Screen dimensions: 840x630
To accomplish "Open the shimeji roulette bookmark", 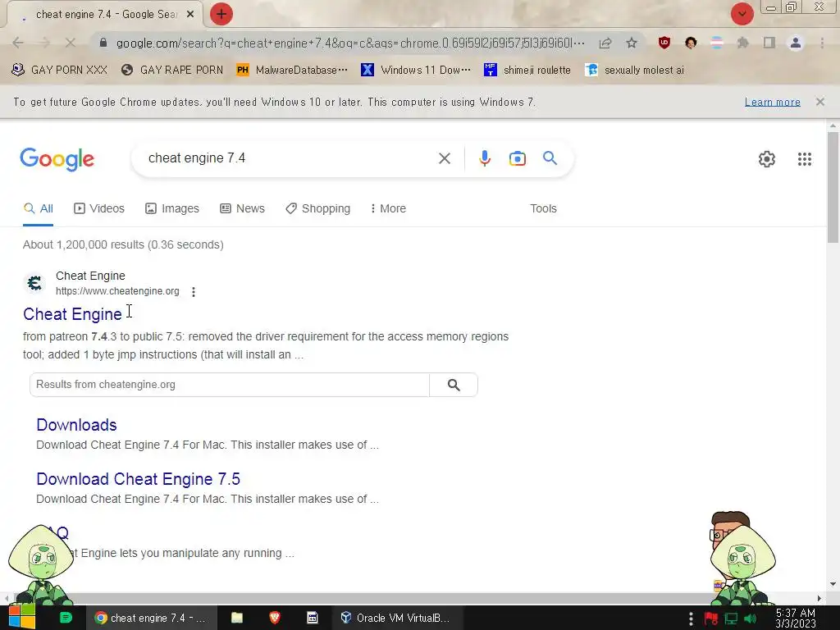I will 527,71.
